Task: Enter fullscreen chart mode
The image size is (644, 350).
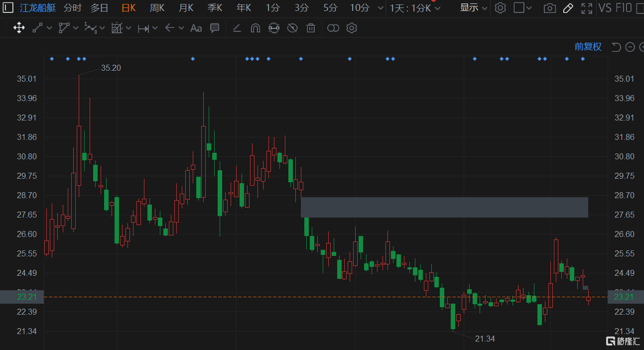Action: 587,8
